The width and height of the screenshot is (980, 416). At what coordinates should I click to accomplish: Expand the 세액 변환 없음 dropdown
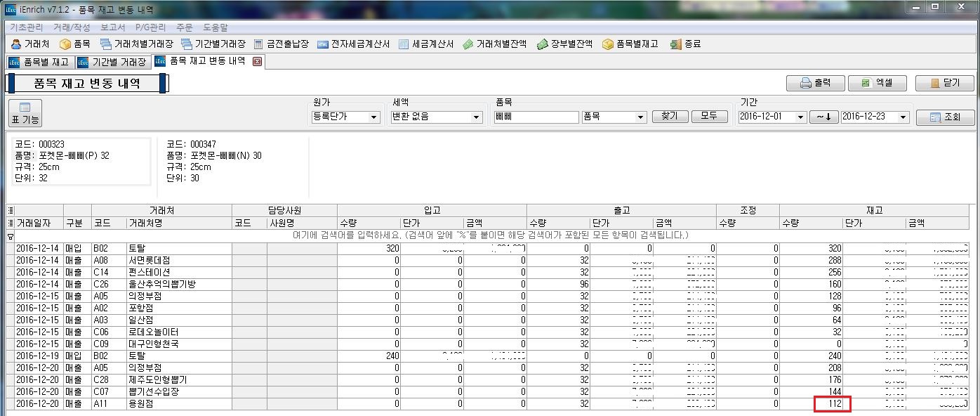(476, 117)
